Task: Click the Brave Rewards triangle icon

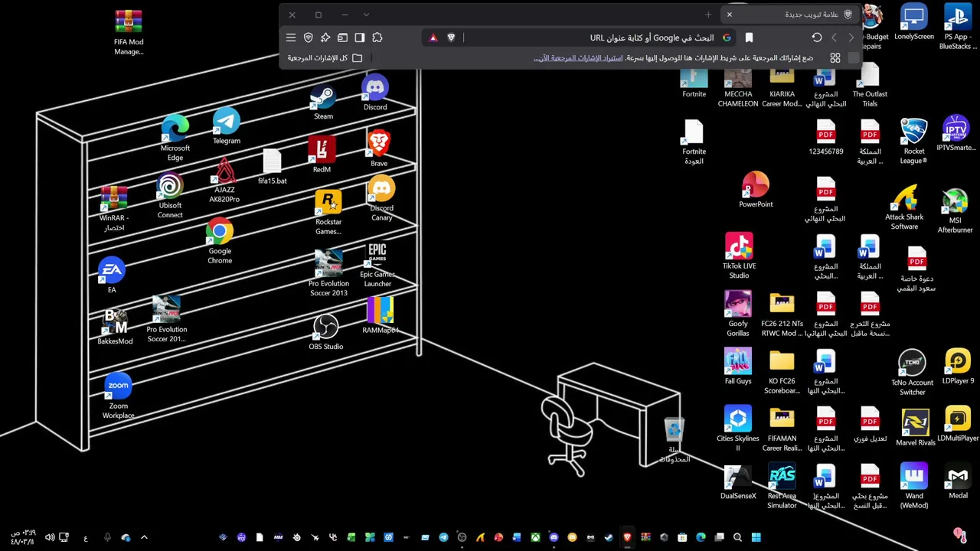Action: [x=433, y=37]
